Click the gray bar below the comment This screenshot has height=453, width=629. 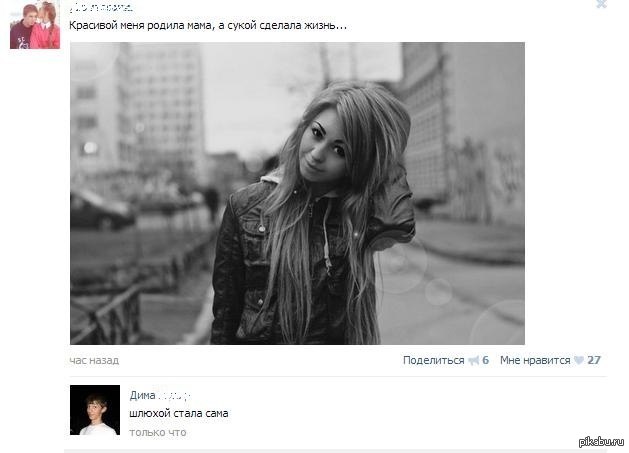coord(335,451)
